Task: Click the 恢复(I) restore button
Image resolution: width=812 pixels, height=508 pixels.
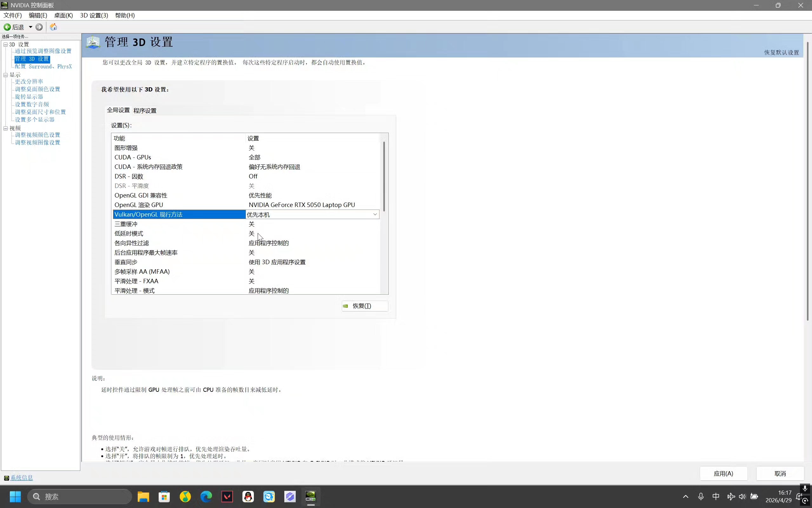Action: (x=365, y=306)
